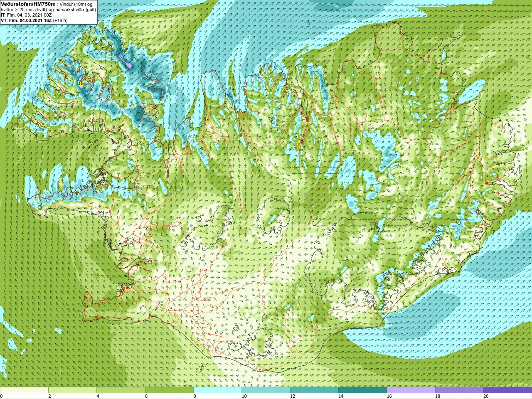Click the dark teal 14–16 m/s legend swatch
The height and width of the screenshot is (399, 532).
click(x=362, y=390)
